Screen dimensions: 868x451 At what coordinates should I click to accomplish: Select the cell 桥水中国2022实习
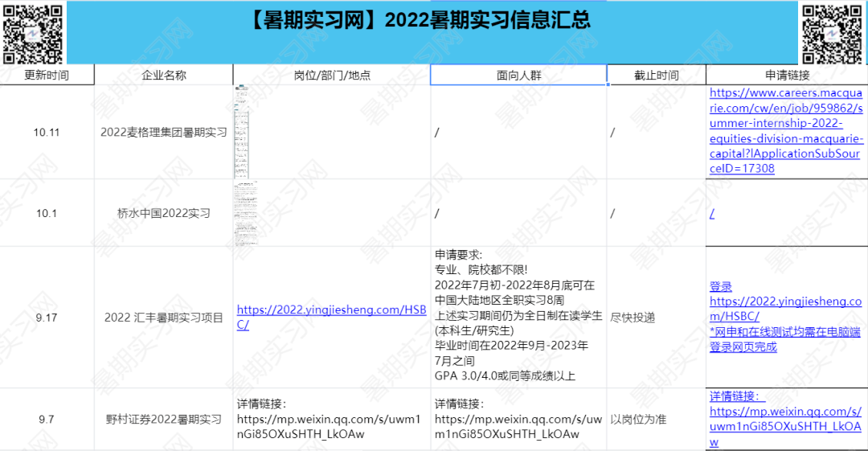tap(164, 213)
